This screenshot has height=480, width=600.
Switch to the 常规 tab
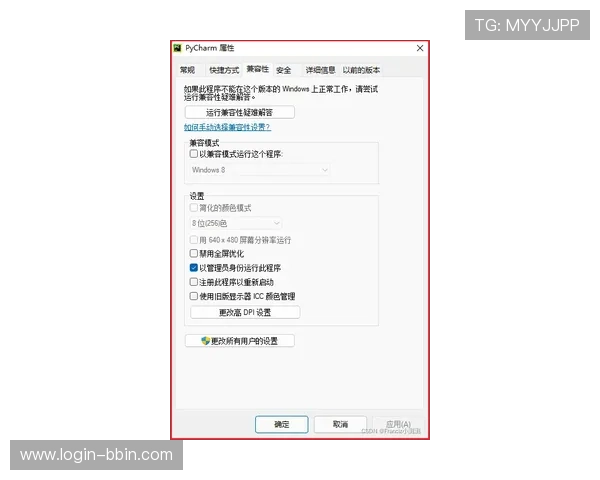click(x=187, y=70)
